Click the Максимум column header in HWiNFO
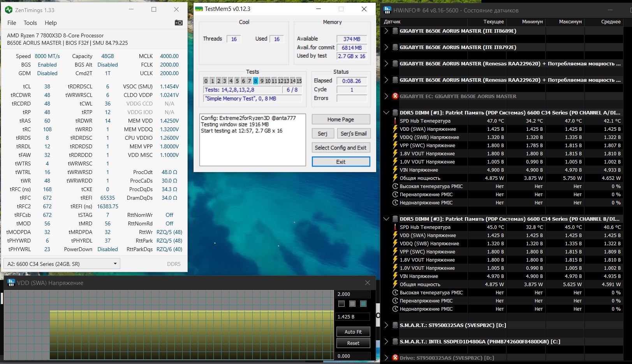 (x=570, y=22)
